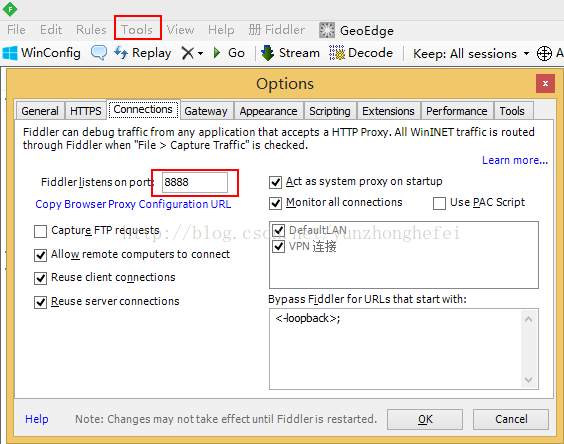The image size is (564, 444).
Task: Close the Options dialog with red X
Action: [x=545, y=83]
